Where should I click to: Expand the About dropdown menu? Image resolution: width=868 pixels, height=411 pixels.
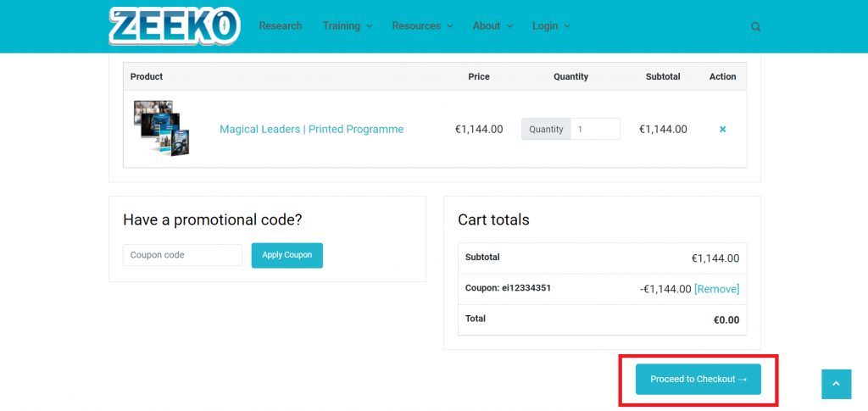coord(492,26)
